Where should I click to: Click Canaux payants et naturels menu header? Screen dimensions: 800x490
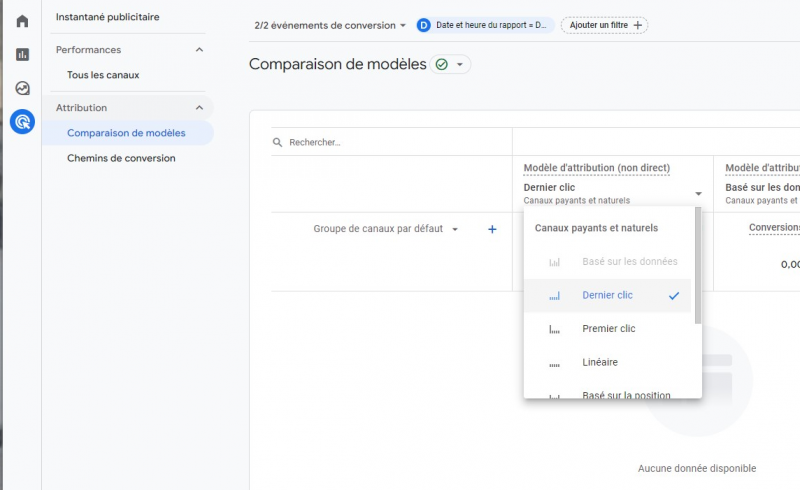tap(596, 228)
